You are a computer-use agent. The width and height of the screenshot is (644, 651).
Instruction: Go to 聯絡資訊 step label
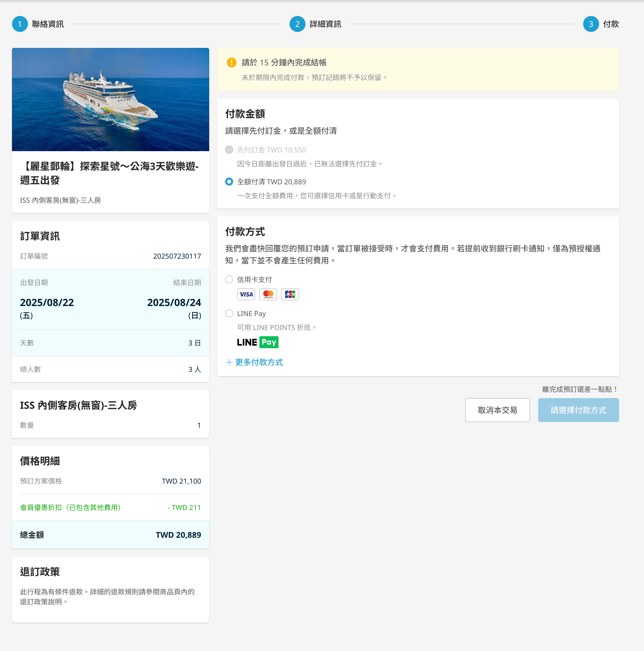(x=48, y=24)
